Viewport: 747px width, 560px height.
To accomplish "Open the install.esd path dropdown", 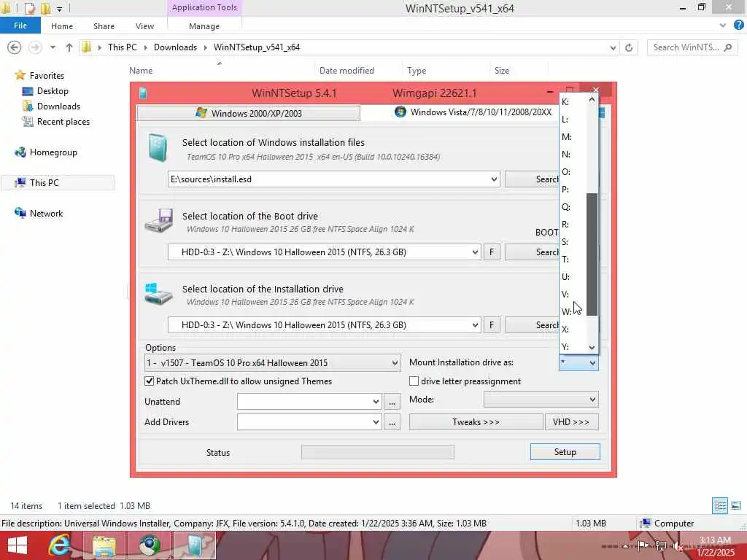I will [494, 179].
